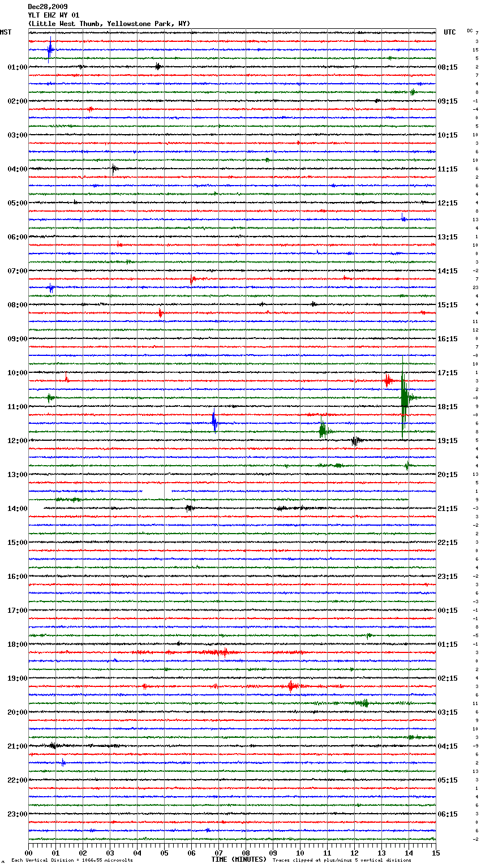Select the 20:00 MST time label
481x868 pixels.
[18, 712]
